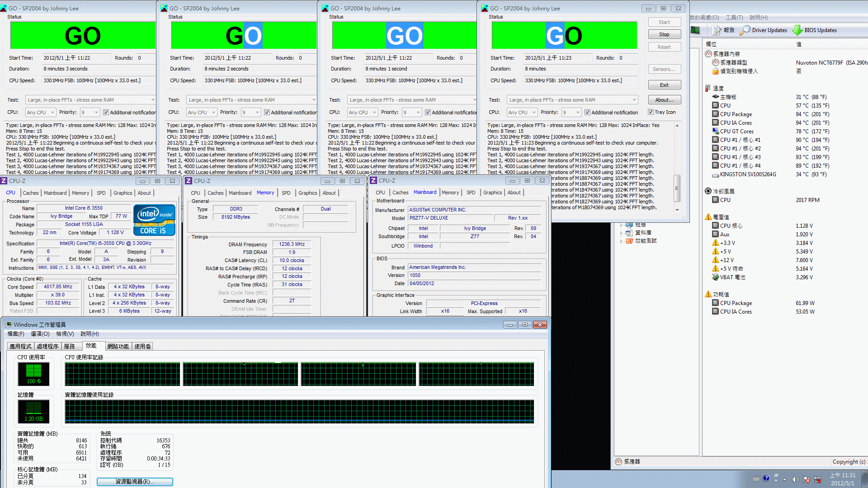Toggle Additional notification in the 8 minutes 3 seconds window
868x488 pixels.
click(x=106, y=113)
